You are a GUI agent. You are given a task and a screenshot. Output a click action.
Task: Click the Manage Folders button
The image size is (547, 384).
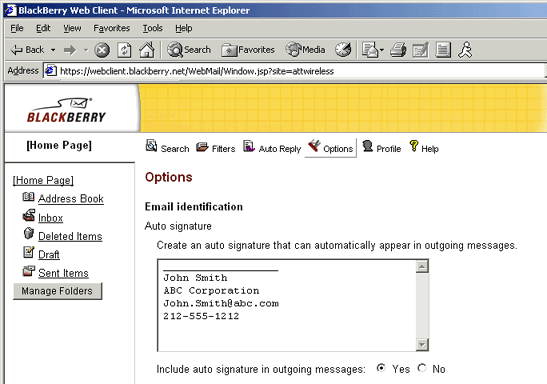(58, 291)
